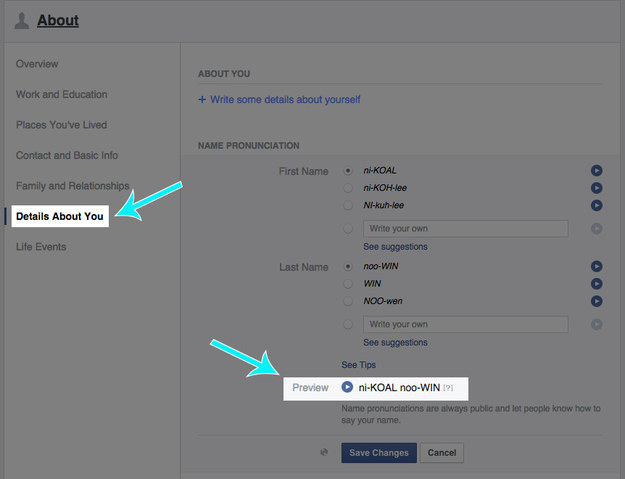
Task: Click the Save Changes button
Action: coord(379,453)
